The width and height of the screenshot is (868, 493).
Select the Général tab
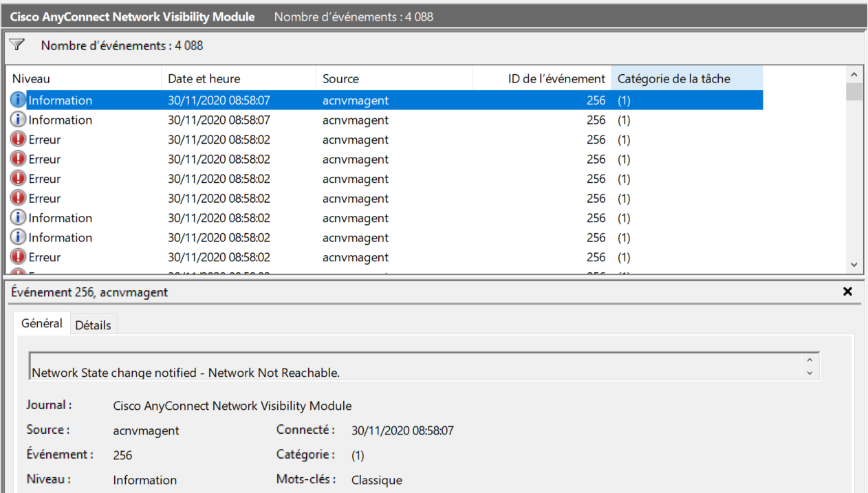coord(42,323)
